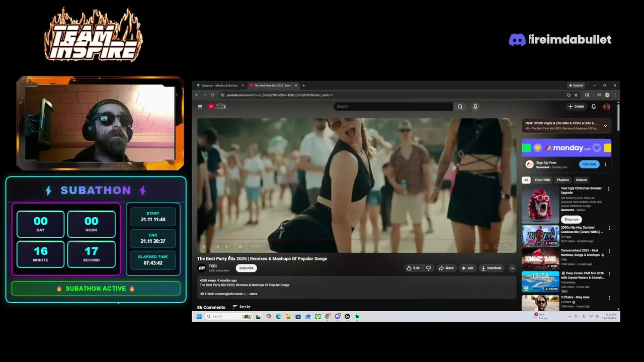Go to the YouTube home logo
Screen dimensions: 644x362
click(217, 106)
